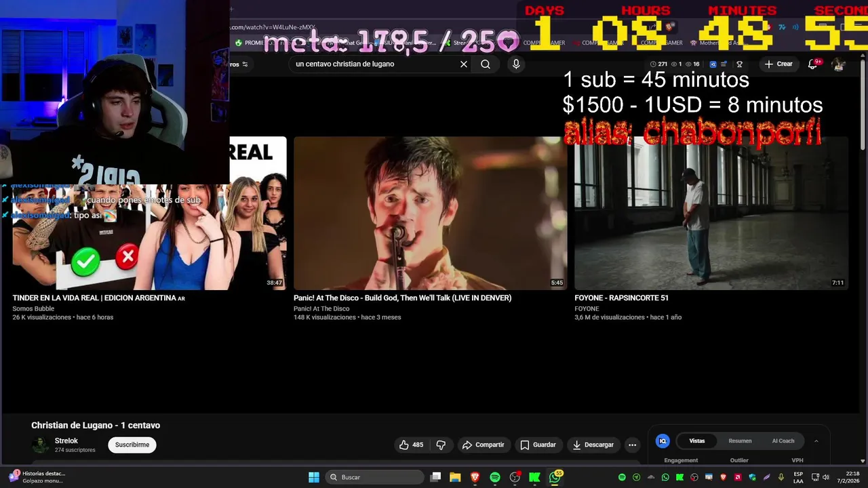Open the FOYONE Rapsincorte 51 thumbnail
868x488 pixels.
coord(711,213)
